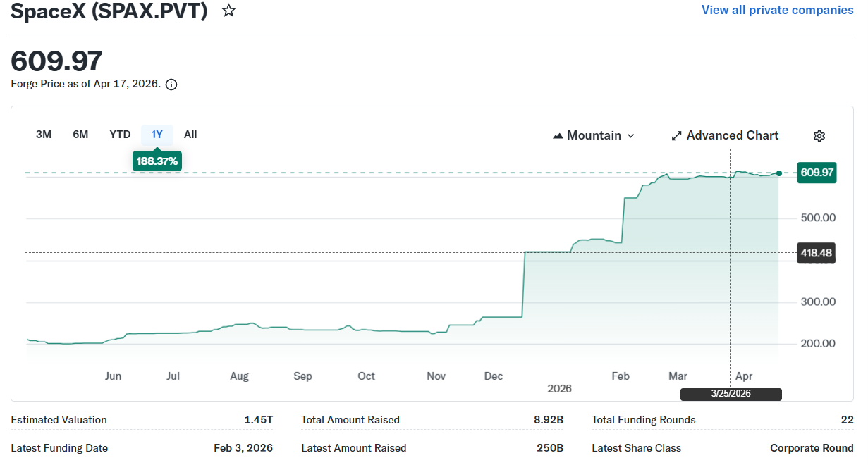Show All time price history
Screen dimensions: 868x465
[x=190, y=135]
